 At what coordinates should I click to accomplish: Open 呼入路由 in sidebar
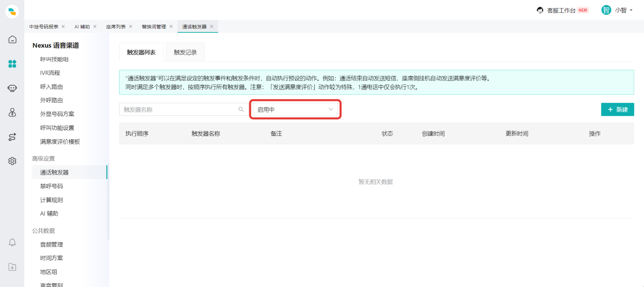(x=51, y=87)
